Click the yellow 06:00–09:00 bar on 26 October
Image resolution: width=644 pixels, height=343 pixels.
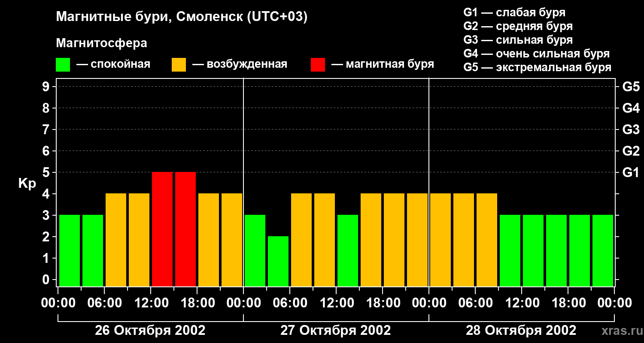click(x=116, y=240)
